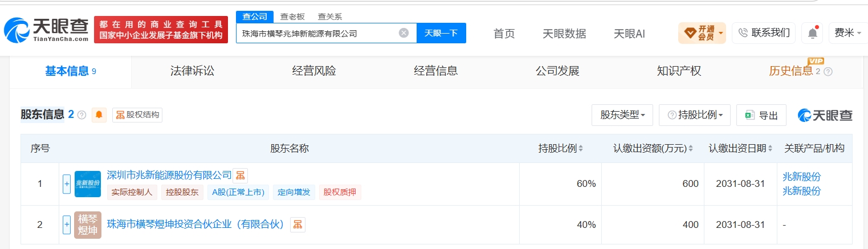
Task: Click the 兆新股份 company logo thumbnail
Action: point(88,183)
